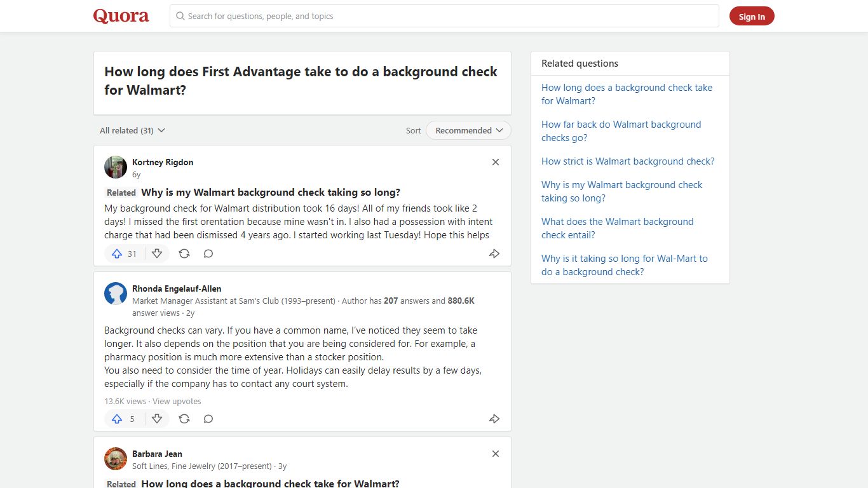868x488 pixels.
Task: Click the main question title heading
Action: click(301, 81)
